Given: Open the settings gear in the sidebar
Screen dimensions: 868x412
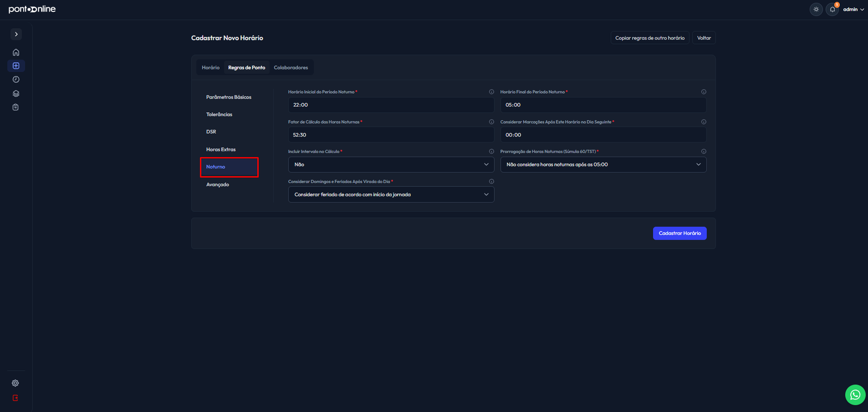Looking at the screenshot, I should 15,383.
